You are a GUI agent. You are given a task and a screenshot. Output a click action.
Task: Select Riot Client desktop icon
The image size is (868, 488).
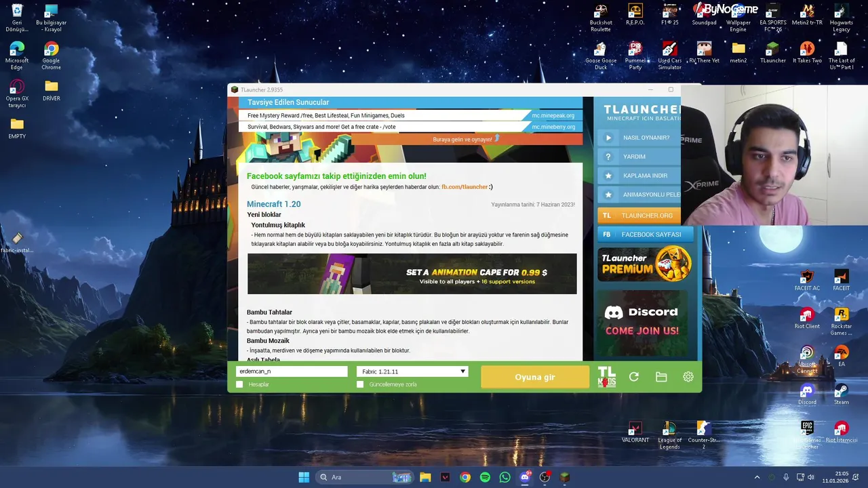(x=807, y=319)
